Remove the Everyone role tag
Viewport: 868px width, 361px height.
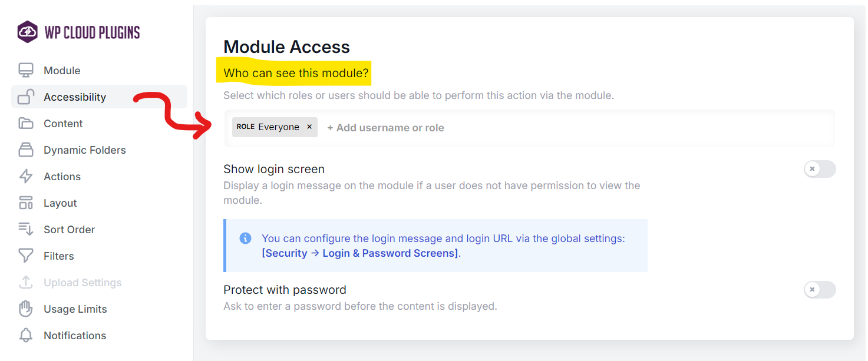coord(309,127)
